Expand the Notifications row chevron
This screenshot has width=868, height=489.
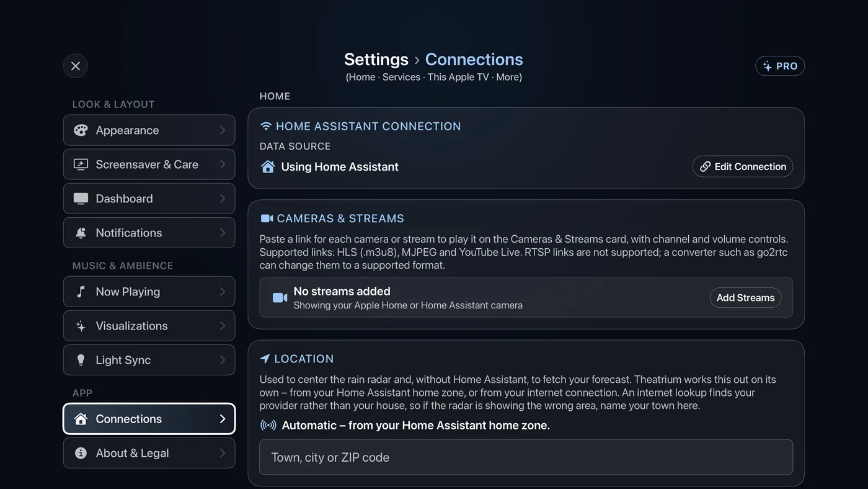pos(223,233)
